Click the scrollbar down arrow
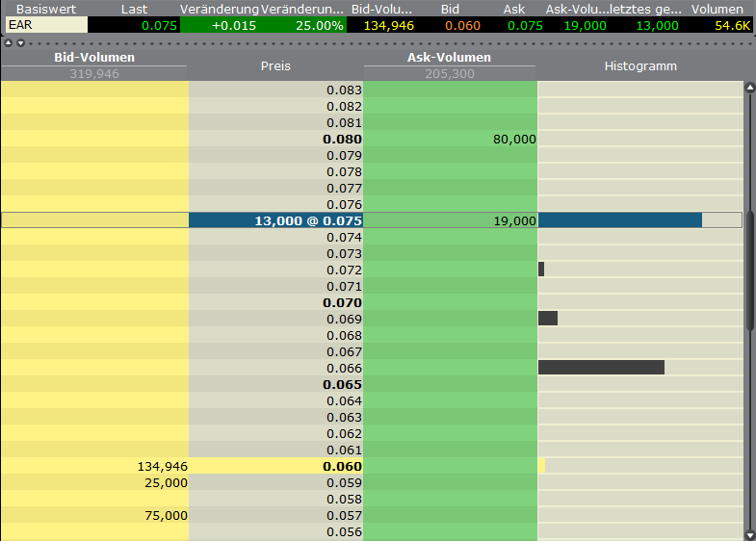 [749, 534]
